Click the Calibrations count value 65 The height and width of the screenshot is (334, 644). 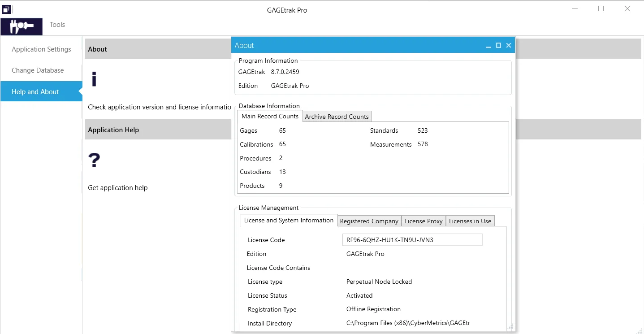click(x=282, y=144)
